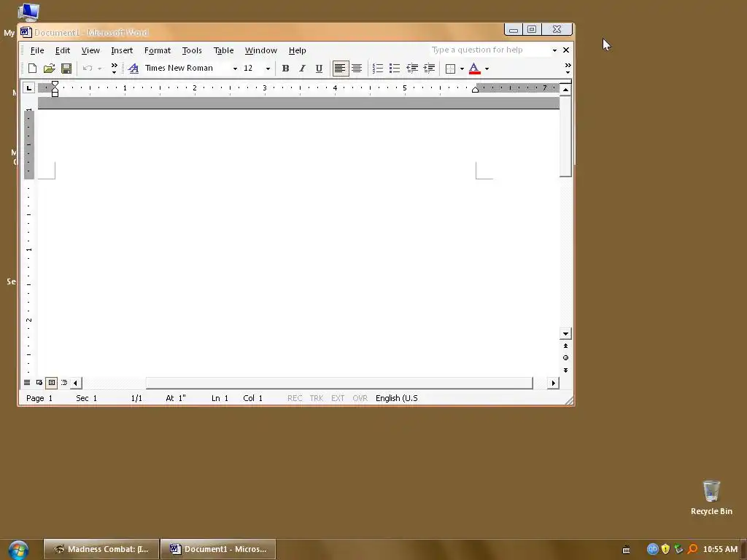
Task: Toggle TRK track changes in status bar
Action: (317, 398)
